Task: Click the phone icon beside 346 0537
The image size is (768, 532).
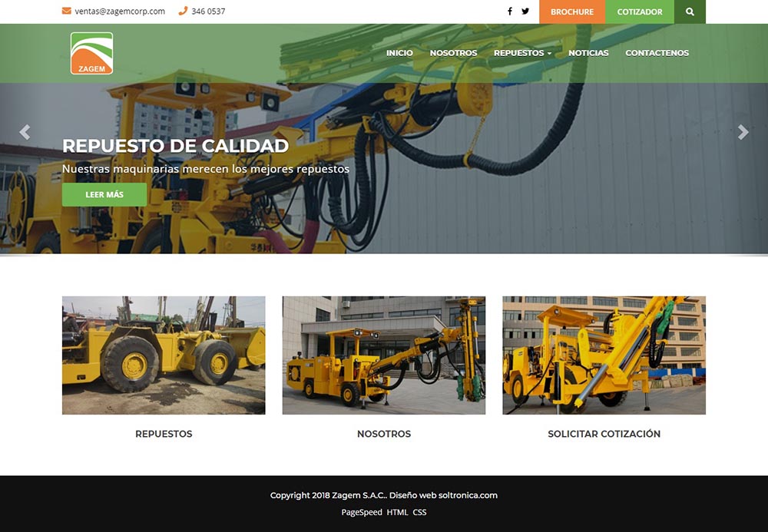Action: [x=183, y=12]
